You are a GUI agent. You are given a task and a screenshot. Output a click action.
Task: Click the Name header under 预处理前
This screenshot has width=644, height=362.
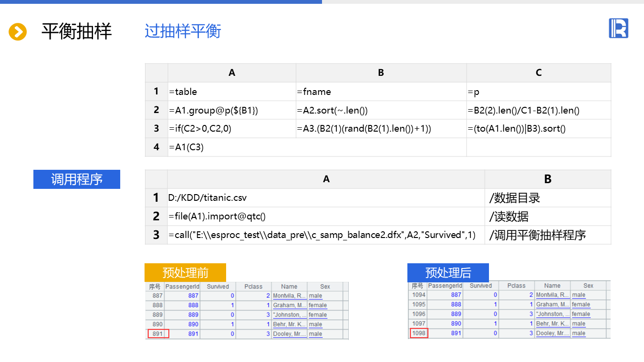[289, 287]
